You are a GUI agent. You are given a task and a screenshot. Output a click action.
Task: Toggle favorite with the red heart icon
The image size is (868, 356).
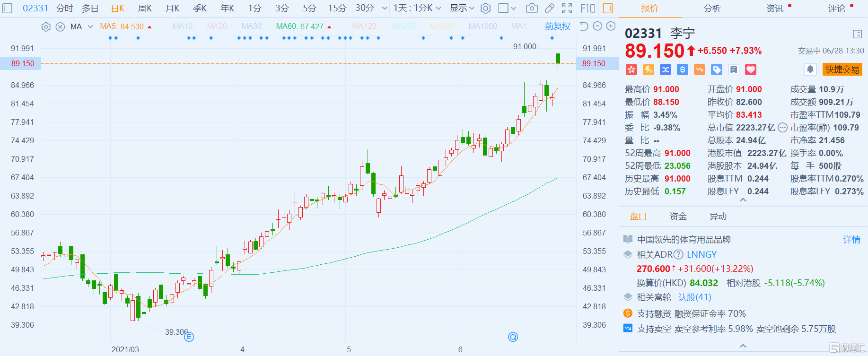pyautogui.click(x=751, y=69)
